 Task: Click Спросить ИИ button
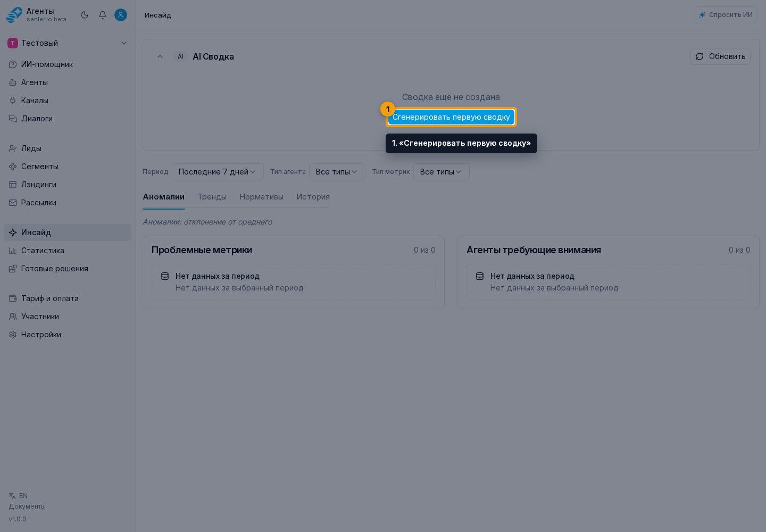726,15
